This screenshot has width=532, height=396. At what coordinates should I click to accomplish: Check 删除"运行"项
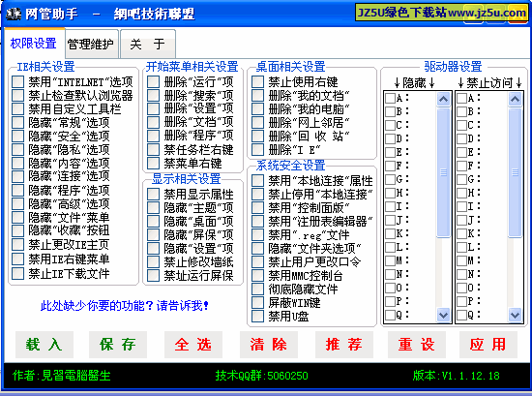point(154,82)
